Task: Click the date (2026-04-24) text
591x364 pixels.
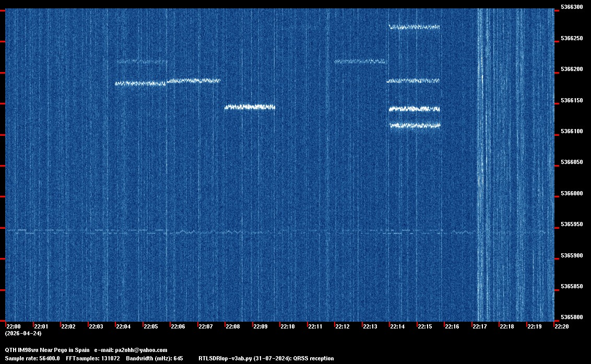Action: [23, 333]
